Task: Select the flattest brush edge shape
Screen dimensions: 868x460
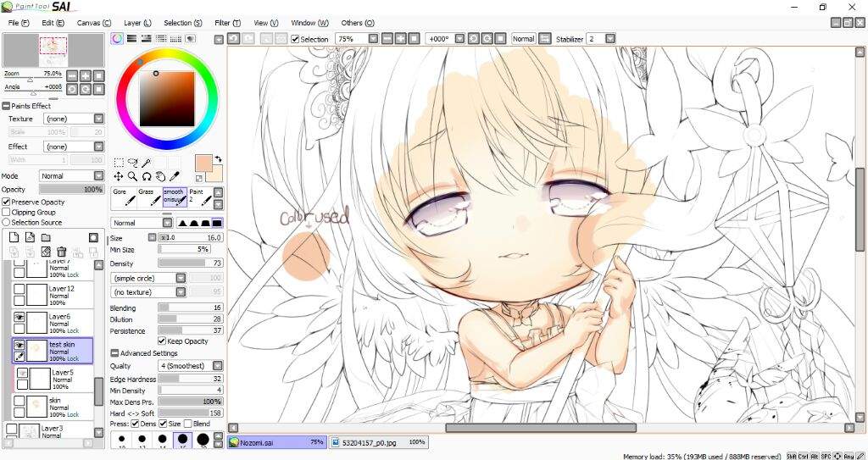Action: [x=218, y=223]
